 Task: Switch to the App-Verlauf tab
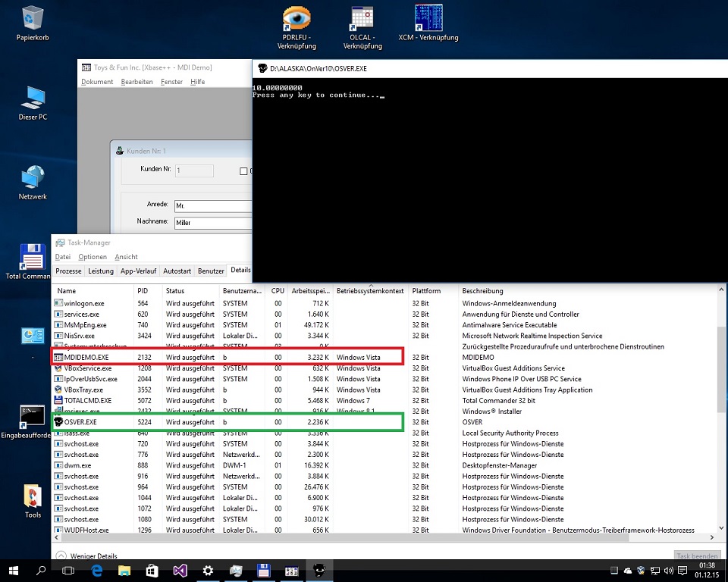tap(138, 271)
